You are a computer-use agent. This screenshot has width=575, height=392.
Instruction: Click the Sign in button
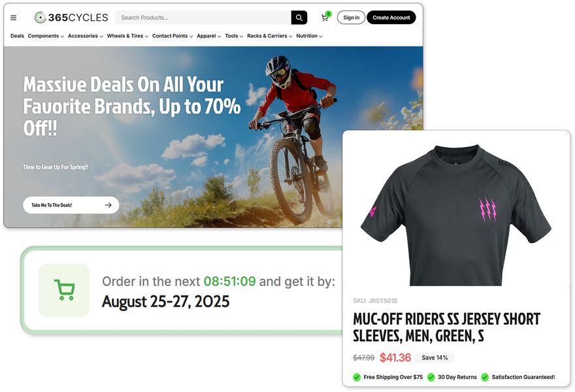click(x=351, y=18)
